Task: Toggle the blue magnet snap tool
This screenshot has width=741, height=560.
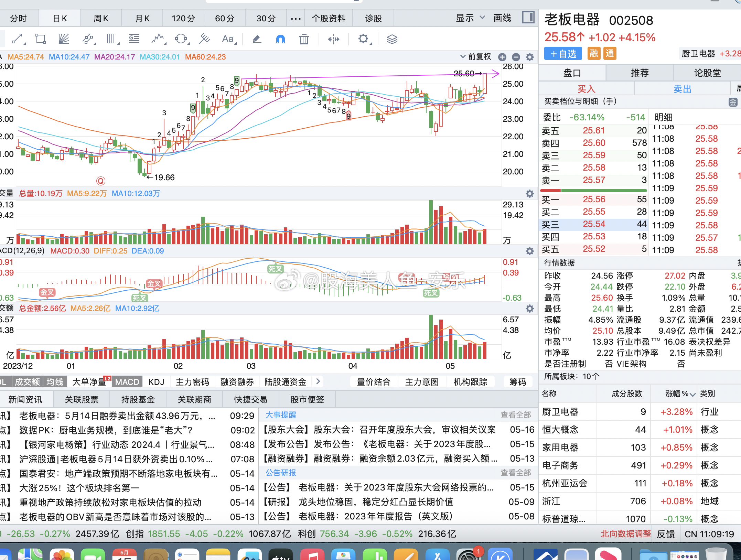Action: (x=281, y=39)
